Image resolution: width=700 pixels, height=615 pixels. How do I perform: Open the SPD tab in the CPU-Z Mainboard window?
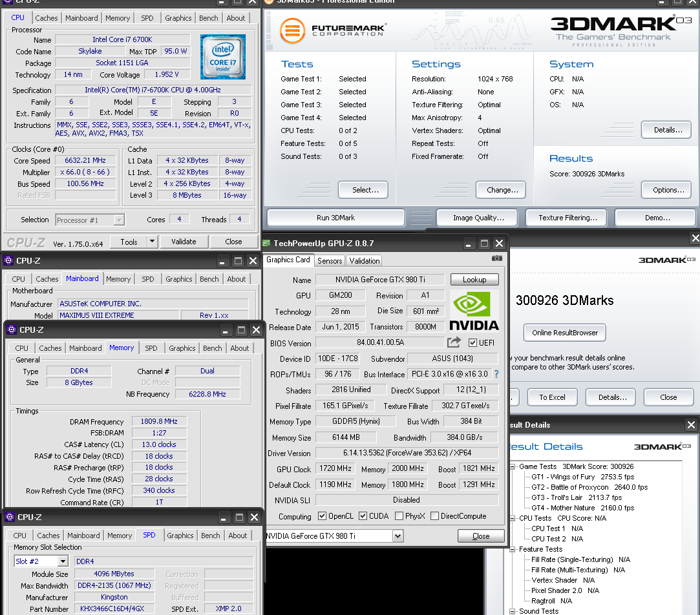click(148, 279)
